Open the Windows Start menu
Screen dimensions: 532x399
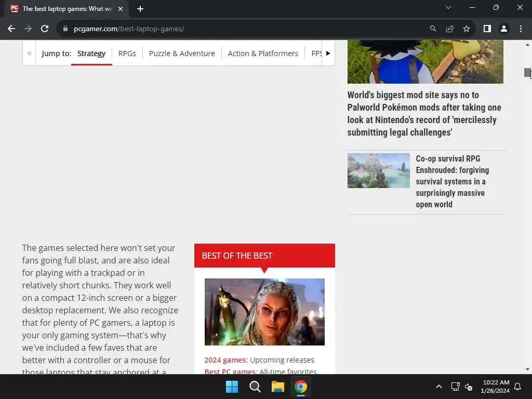click(232, 387)
